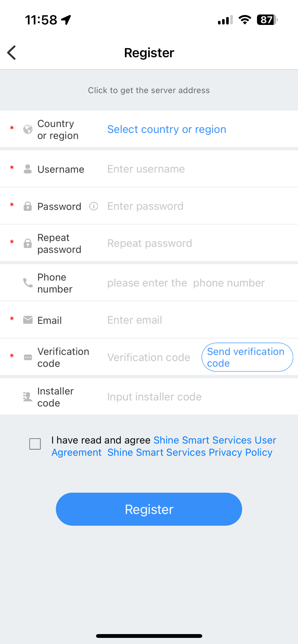
Task: Tap Click to get the server address
Action: pos(149,90)
